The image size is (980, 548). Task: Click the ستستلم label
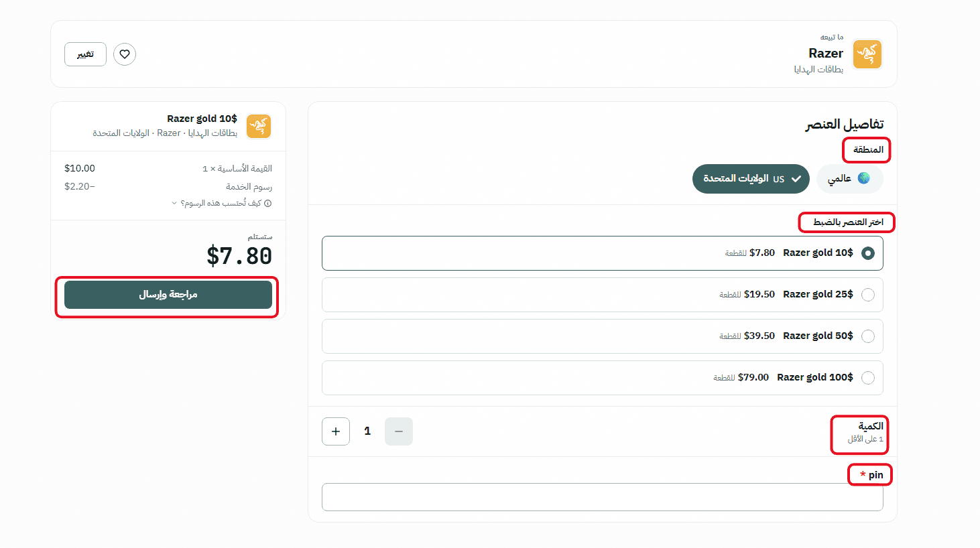point(260,237)
